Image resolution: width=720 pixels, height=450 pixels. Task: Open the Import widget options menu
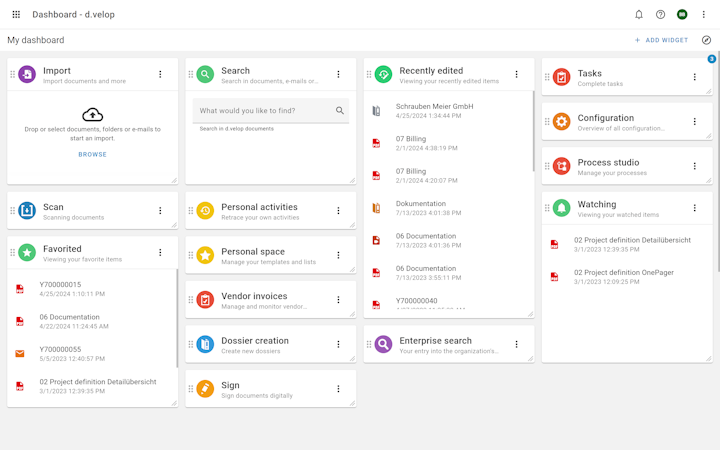point(160,74)
